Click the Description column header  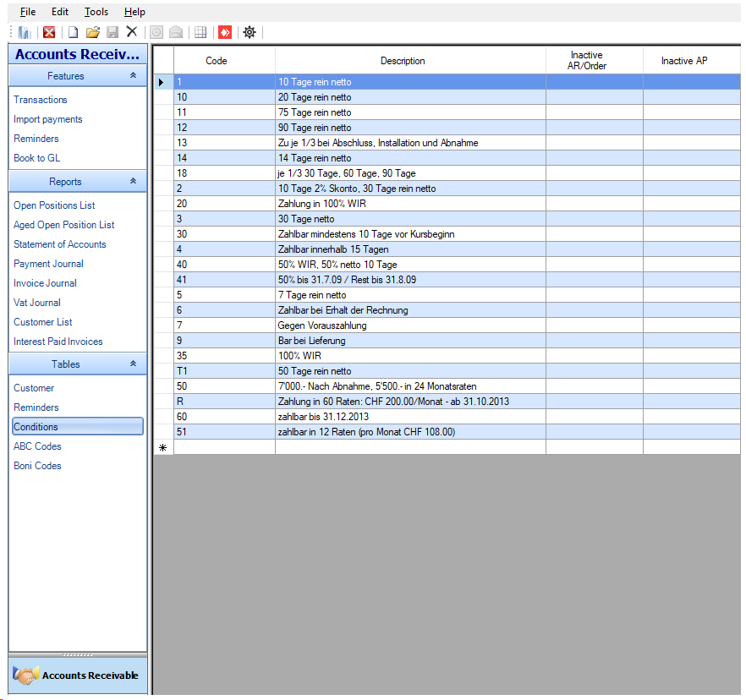point(410,60)
